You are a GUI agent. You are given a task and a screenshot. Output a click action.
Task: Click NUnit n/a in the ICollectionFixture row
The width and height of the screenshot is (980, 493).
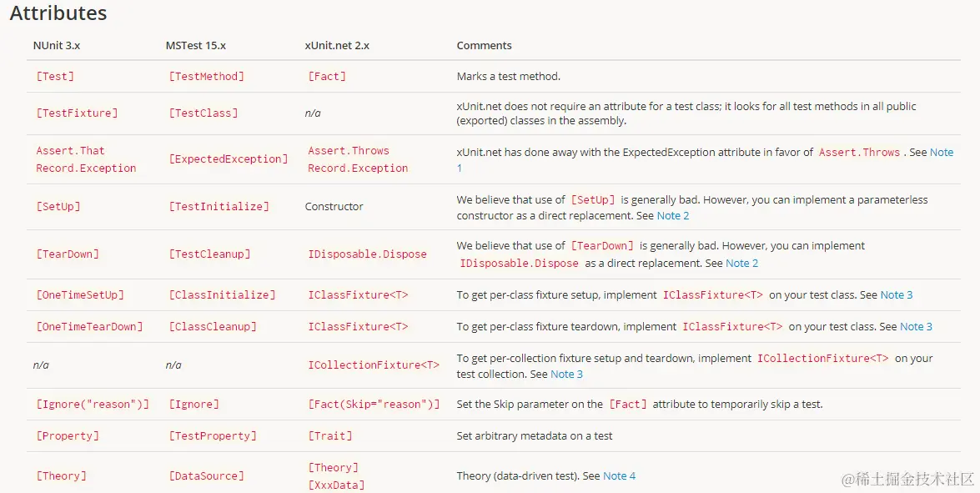click(x=41, y=365)
